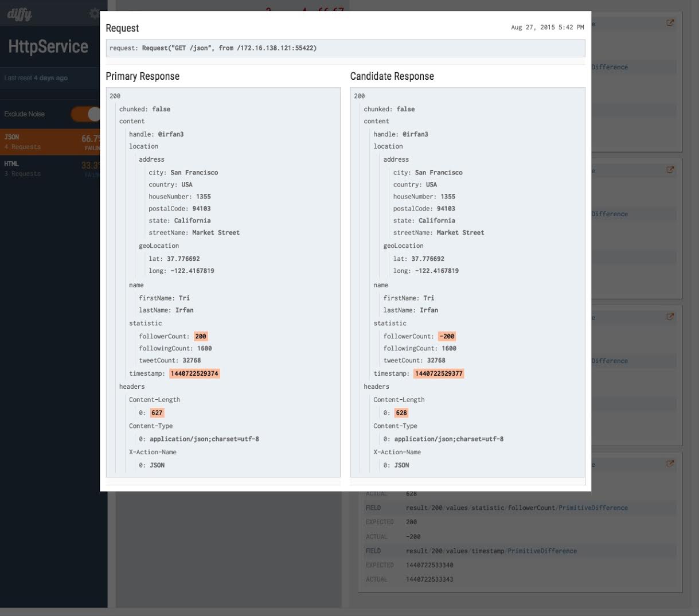This screenshot has height=616, width=699.
Task: Collapse the content node in Primary Response
Action: [132, 122]
